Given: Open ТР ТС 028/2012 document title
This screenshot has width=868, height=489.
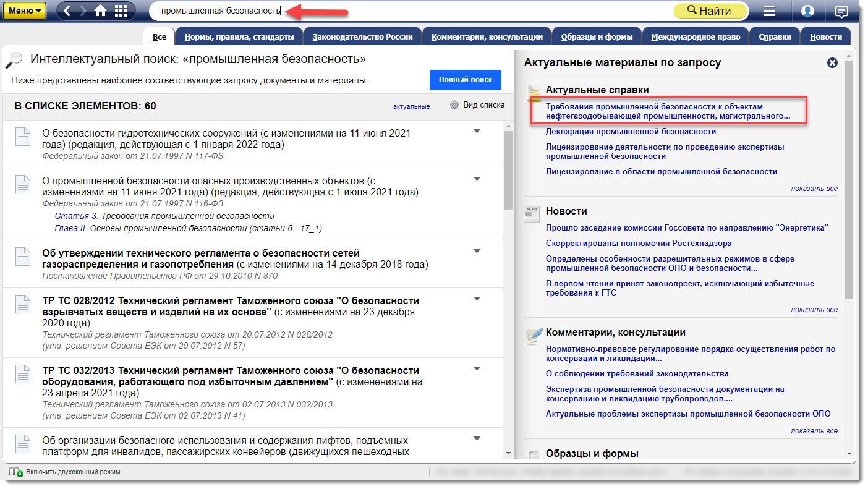Looking at the screenshot, I should click(231, 312).
